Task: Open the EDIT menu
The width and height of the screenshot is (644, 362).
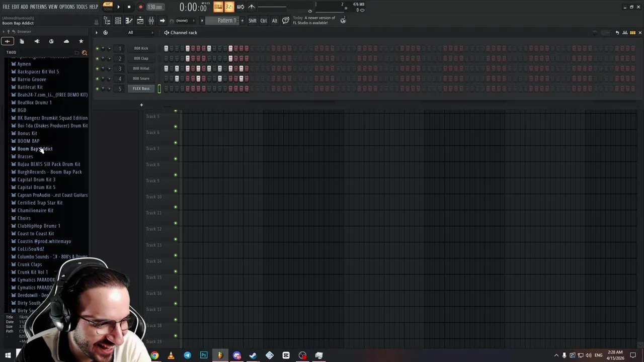Action: [15, 7]
